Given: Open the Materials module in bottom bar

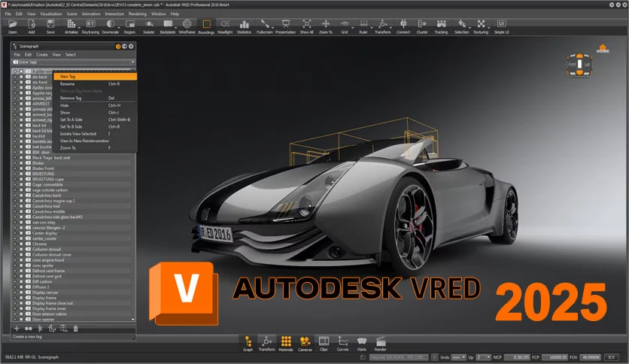Looking at the screenshot, I should pyautogui.click(x=286, y=341).
